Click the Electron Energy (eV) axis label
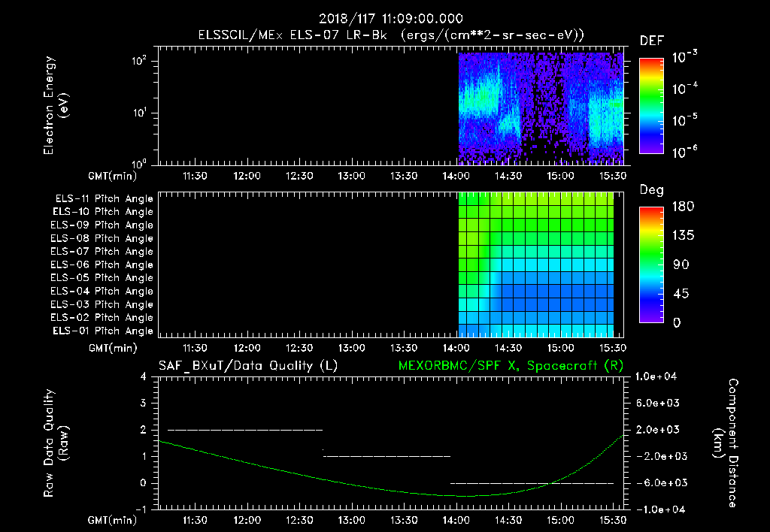This screenshot has width=770, height=532. point(56,105)
